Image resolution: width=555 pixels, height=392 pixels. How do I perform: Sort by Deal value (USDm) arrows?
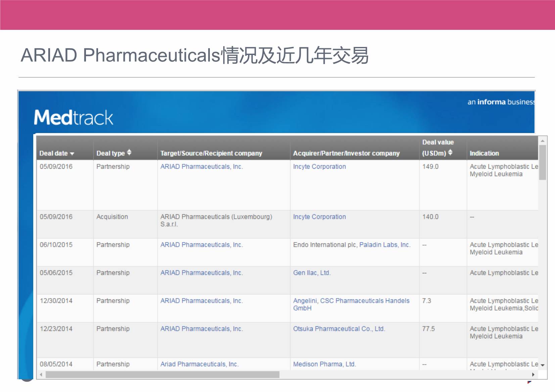coord(450,153)
